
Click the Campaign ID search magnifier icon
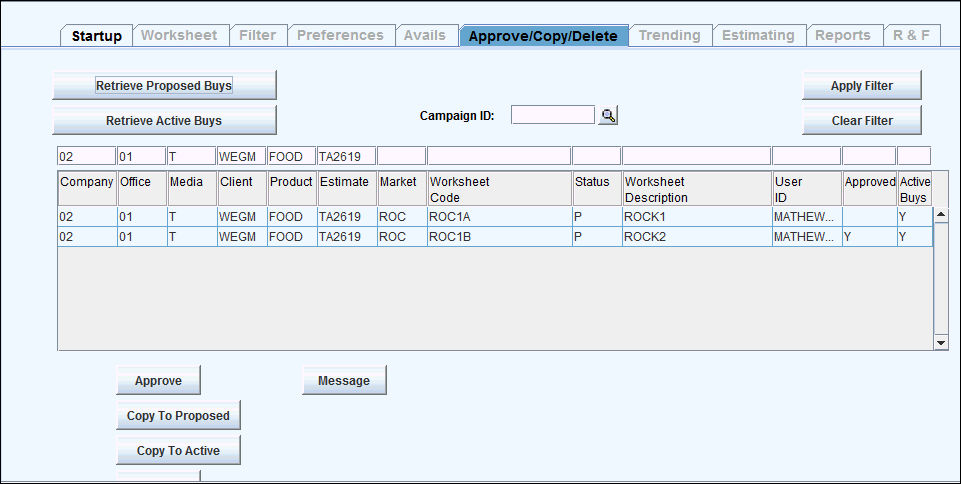[608, 115]
